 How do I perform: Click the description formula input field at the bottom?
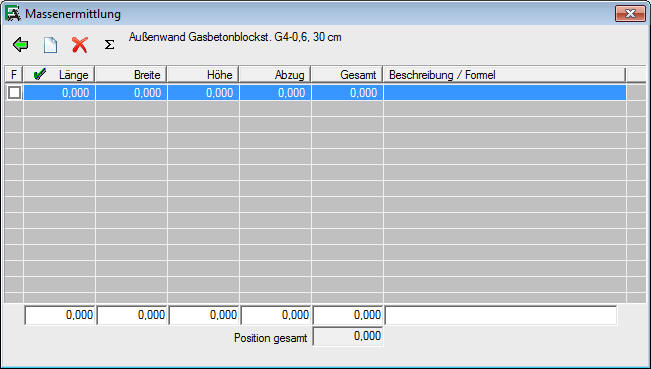tap(501, 315)
